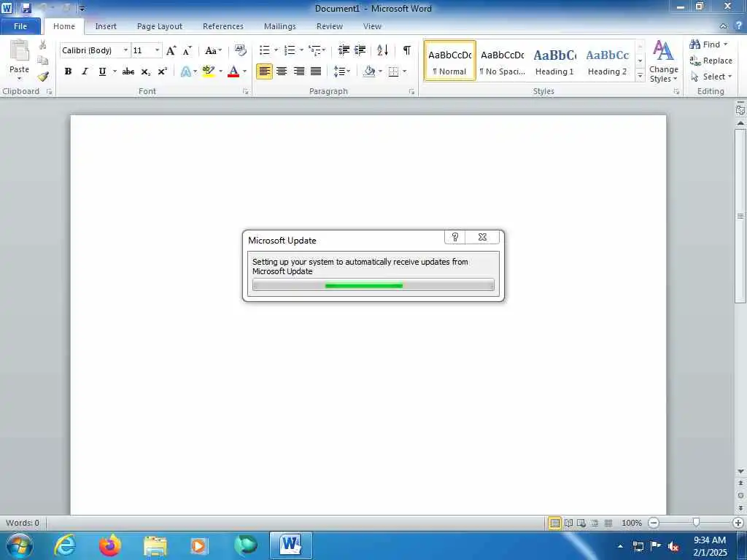Toggle Underline formatting
747x560 pixels.
coord(102,71)
